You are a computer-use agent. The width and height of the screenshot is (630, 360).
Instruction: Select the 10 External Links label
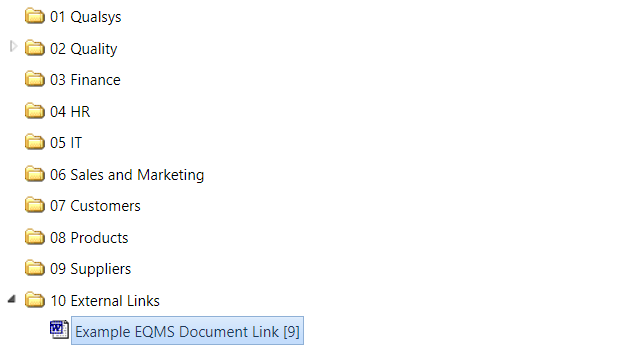(105, 301)
